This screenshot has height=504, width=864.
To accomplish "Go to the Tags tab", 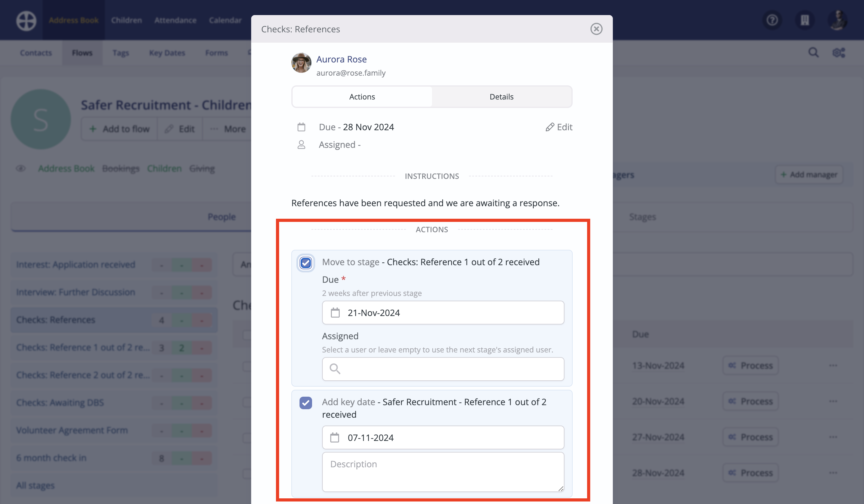I will pyautogui.click(x=120, y=53).
